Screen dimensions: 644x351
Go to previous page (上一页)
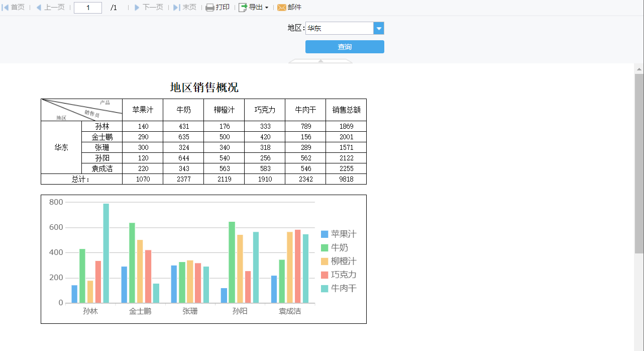[x=50, y=8]
